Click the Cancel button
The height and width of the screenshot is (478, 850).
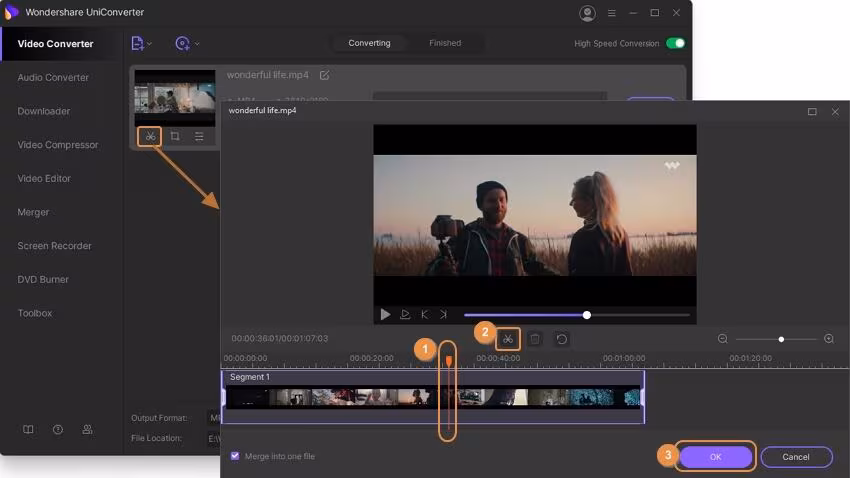point(796,457)
